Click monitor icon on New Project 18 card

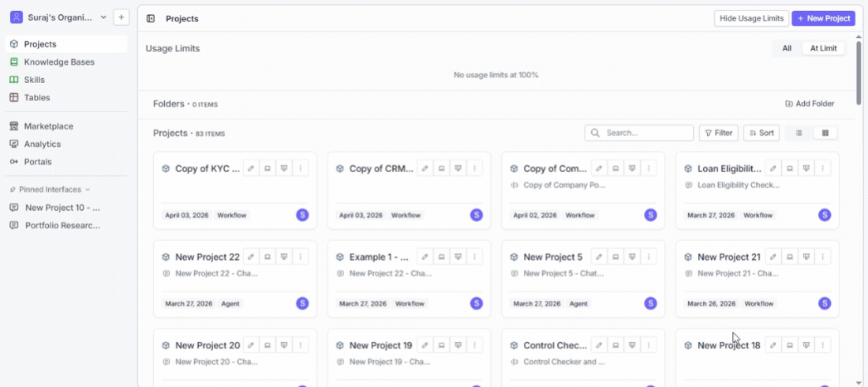(x=806, y=345)
